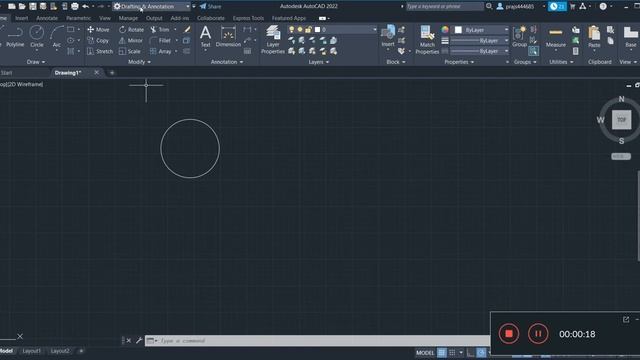Select the Polyline tool
Image resolution: width=640 pixels, height=360 pixels.
[x=15, y=36]
